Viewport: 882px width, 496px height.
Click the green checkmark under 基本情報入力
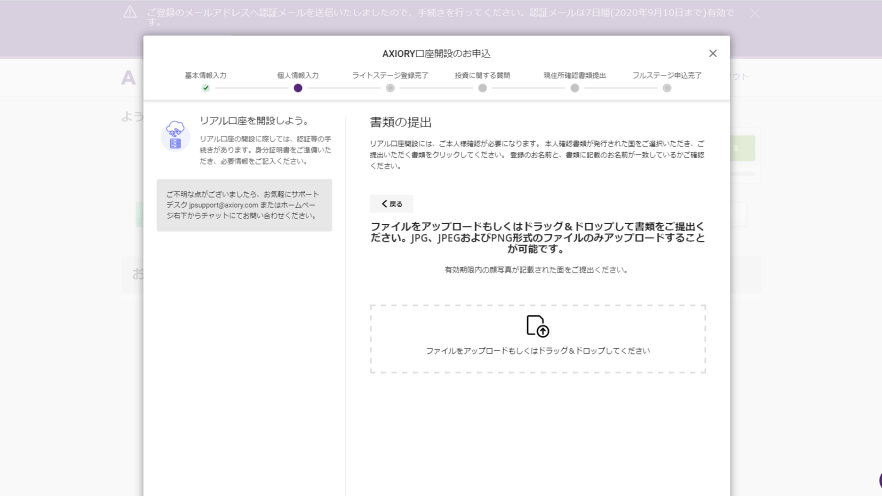click(206, 88)
